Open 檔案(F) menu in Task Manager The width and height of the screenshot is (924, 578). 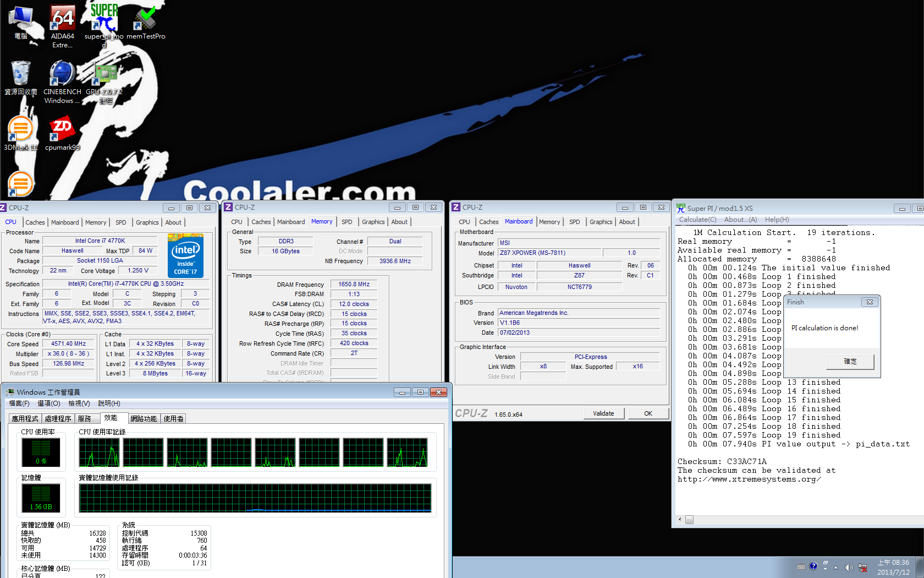point(19,403)
